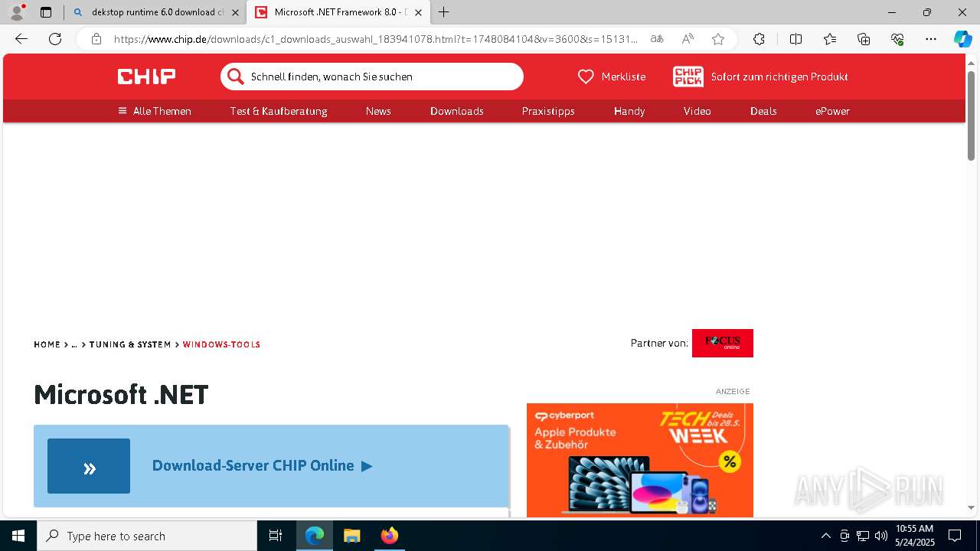
Task: Click the address bar URL
Action: click(x=375, y=39)
